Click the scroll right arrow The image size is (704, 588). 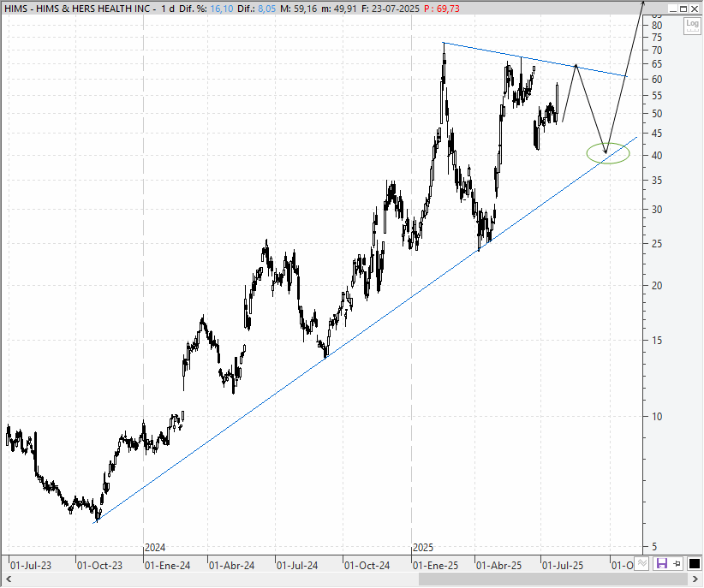pyautogui.click(x=695, y=579)
